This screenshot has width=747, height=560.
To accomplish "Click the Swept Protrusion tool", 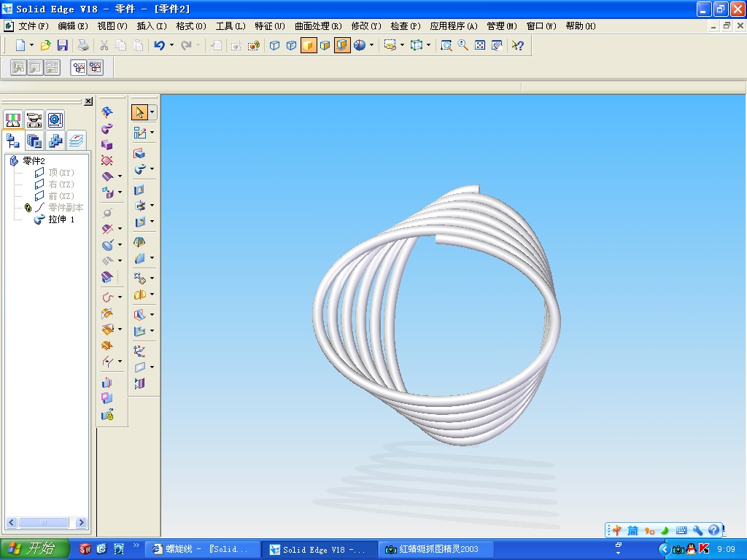I will (139, 169).
